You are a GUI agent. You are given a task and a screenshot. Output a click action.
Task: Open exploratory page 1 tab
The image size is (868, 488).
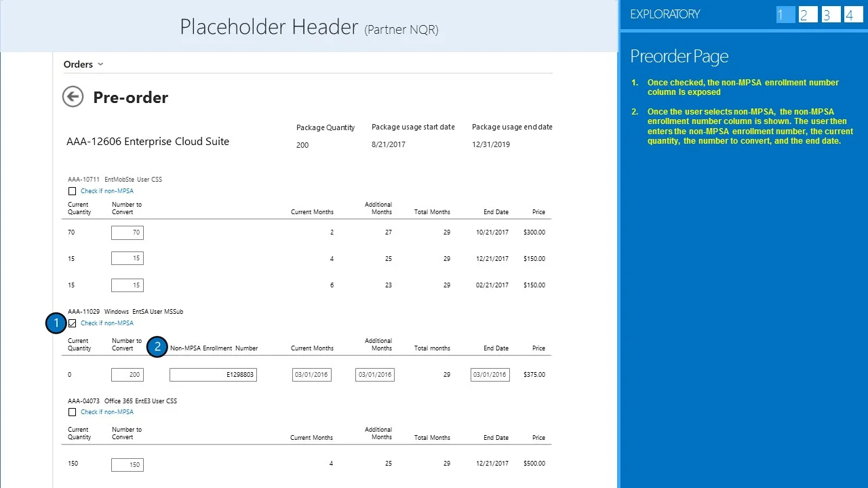pos(785,15)
